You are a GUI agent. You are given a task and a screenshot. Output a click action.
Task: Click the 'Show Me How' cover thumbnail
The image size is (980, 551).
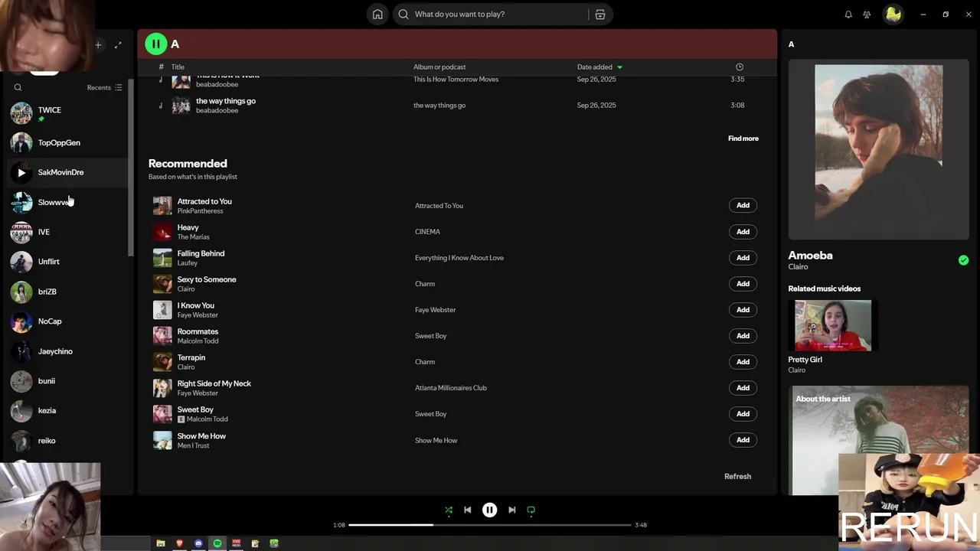(x=162, y=440)
